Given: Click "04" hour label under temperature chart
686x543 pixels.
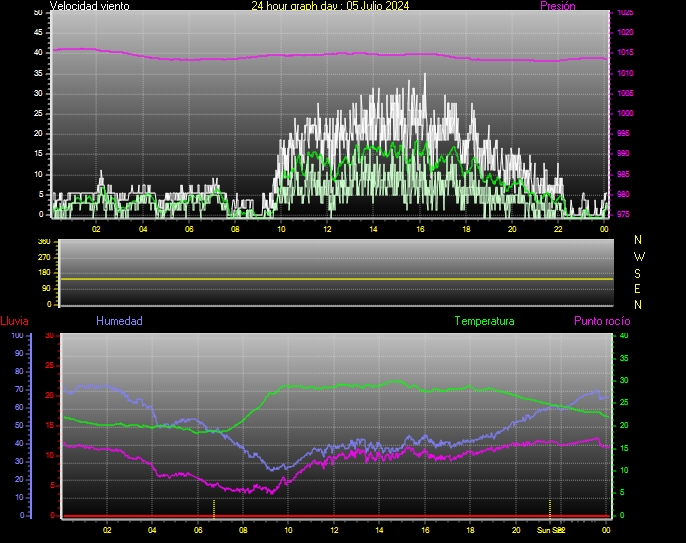Looking at the screenshot, I should coord(152,530).
